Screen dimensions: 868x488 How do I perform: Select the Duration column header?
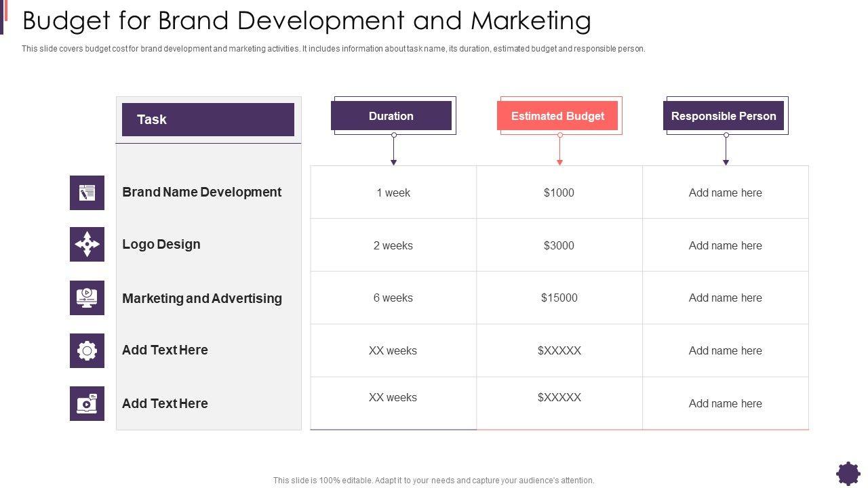(391, 116)
